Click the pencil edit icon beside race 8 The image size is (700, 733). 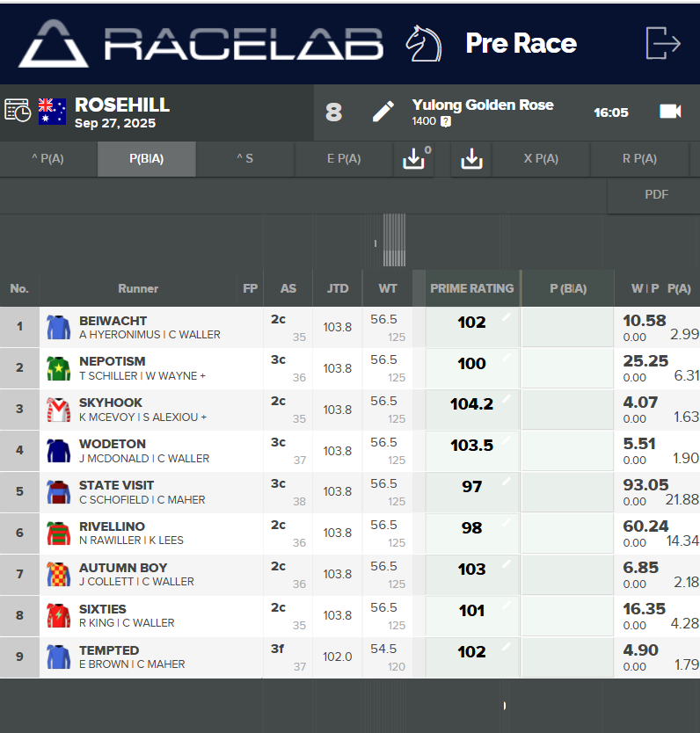coord(383,112)
